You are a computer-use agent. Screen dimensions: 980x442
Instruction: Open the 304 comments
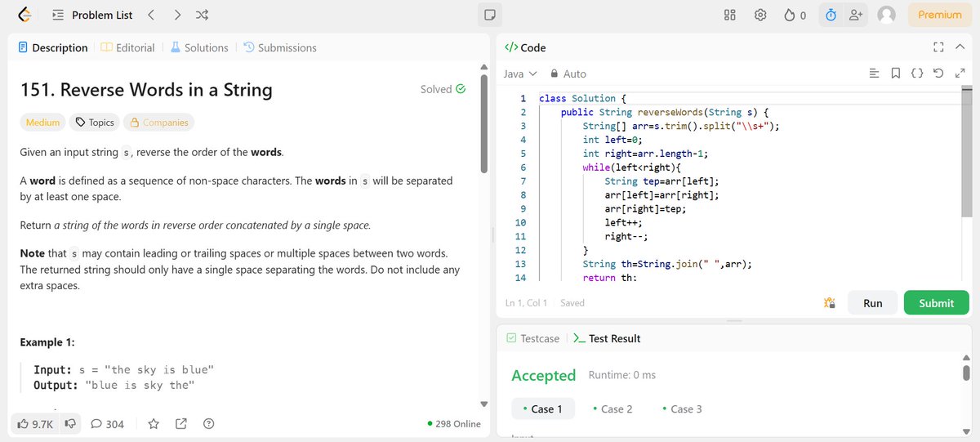coord(107,424)
